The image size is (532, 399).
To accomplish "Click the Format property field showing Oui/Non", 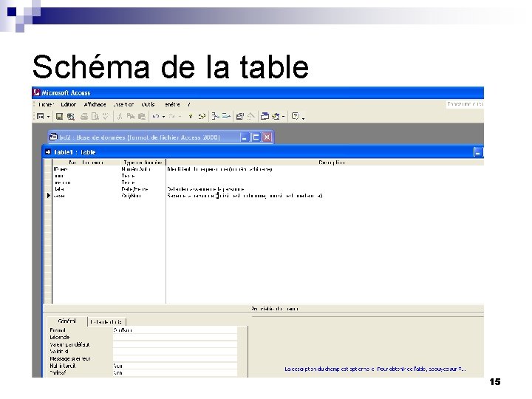I will 174,330.
